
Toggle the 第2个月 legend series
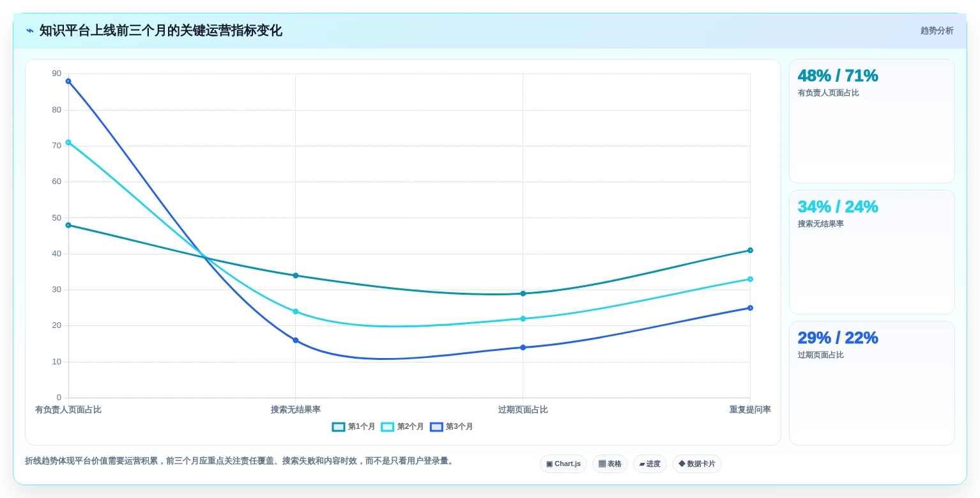[402, 426]
